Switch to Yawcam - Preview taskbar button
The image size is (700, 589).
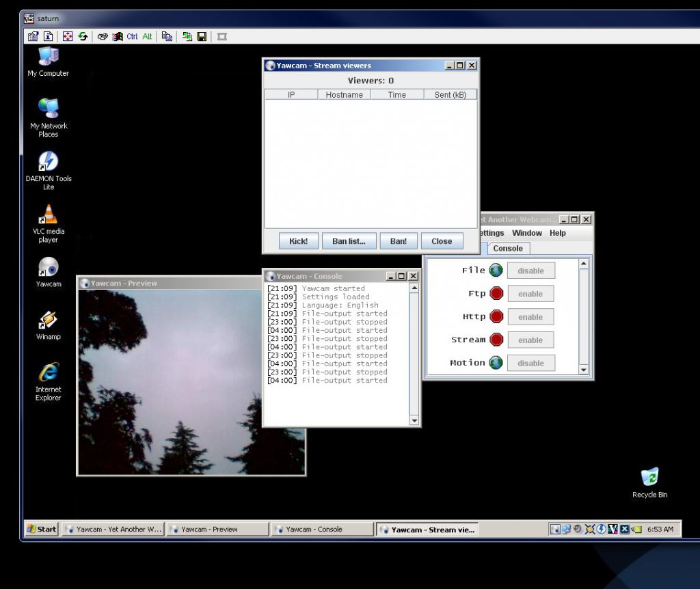coord(217,529)
